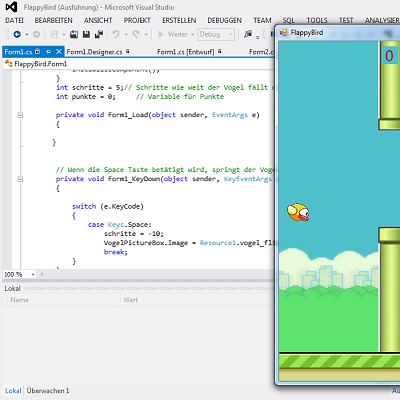Open the Debug configuration combo box
The height and width of the screenshot is (400, 400).
click(216, 34)
